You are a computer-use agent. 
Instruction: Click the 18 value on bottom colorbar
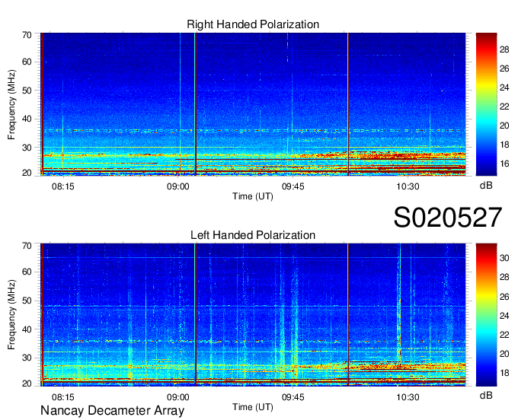click(x=504, y=373)
